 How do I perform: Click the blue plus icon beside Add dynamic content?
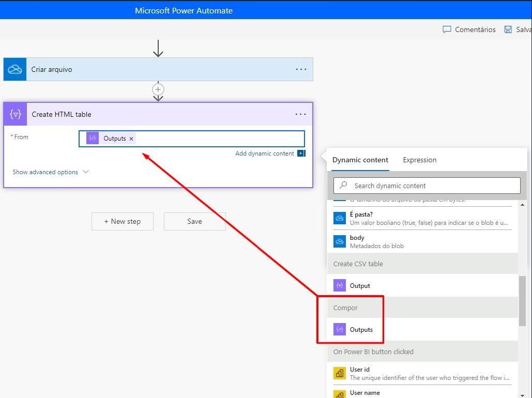click(x=301, y=154)
